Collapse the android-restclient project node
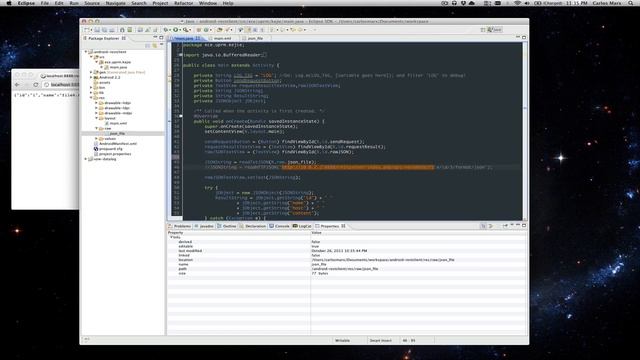 pyautogui.click(x=86, y=52)
